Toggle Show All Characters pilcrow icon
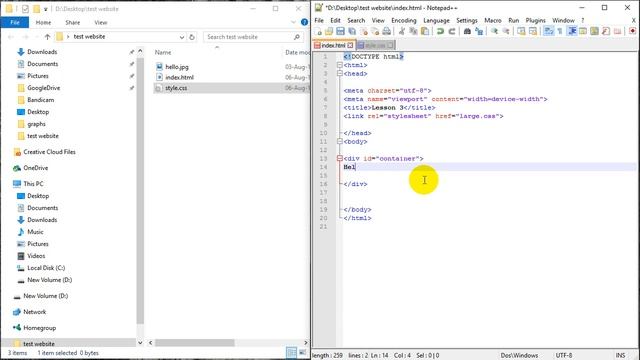This screenshot has width=640, height=360. 560,31
